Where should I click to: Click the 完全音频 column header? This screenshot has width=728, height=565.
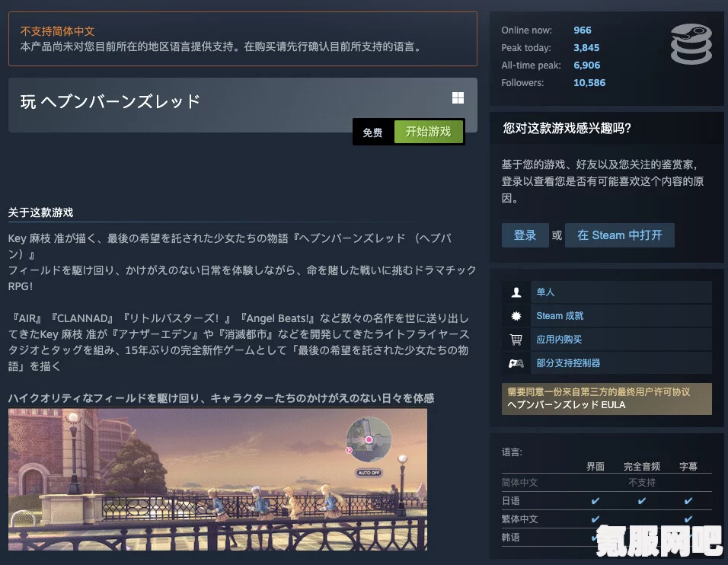642,466
